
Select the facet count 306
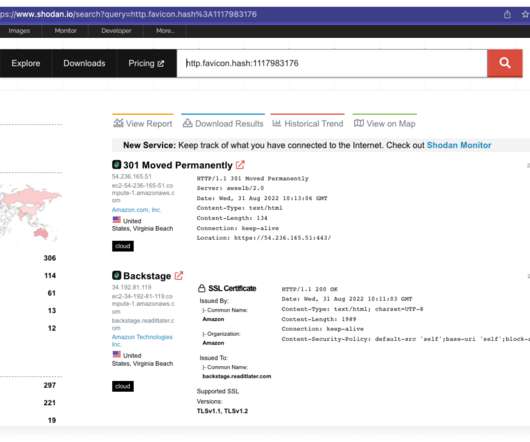pyautogui.click(x=50, y=258)
